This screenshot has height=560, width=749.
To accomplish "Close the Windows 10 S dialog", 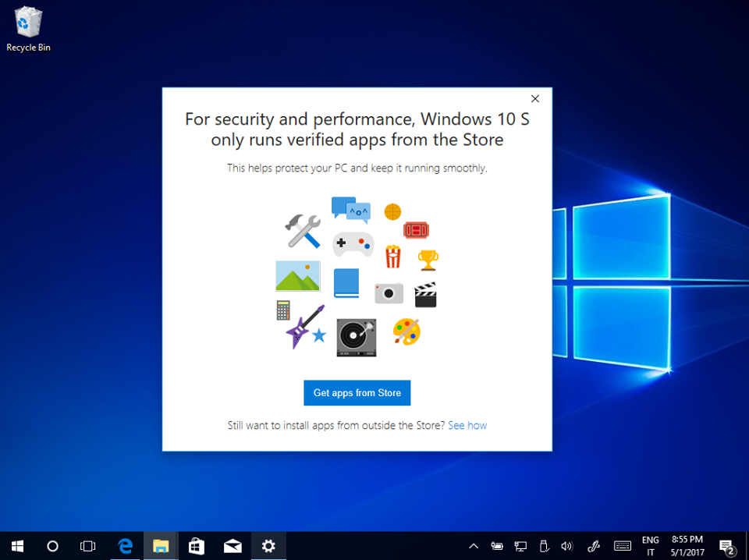I will click(535, 99).
